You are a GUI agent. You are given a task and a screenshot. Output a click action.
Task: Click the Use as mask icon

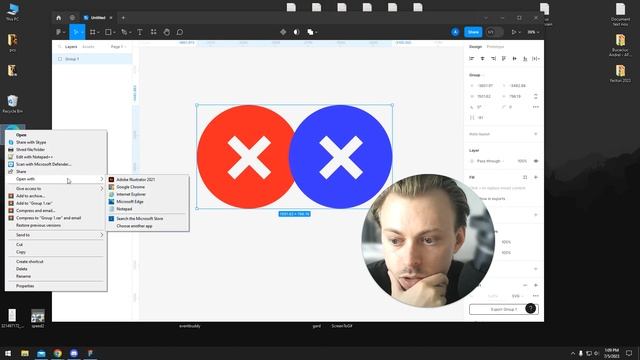[x=296, y=32]
